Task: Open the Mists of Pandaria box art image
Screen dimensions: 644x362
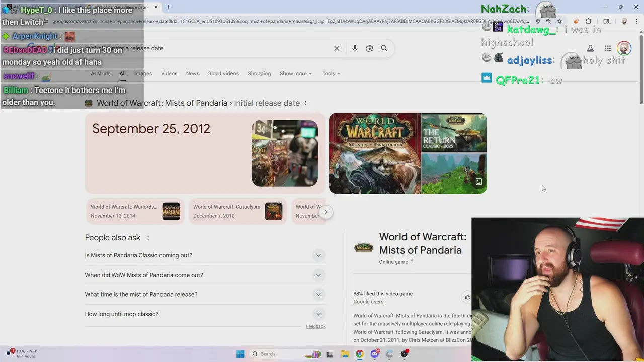Action: (375, 153)
